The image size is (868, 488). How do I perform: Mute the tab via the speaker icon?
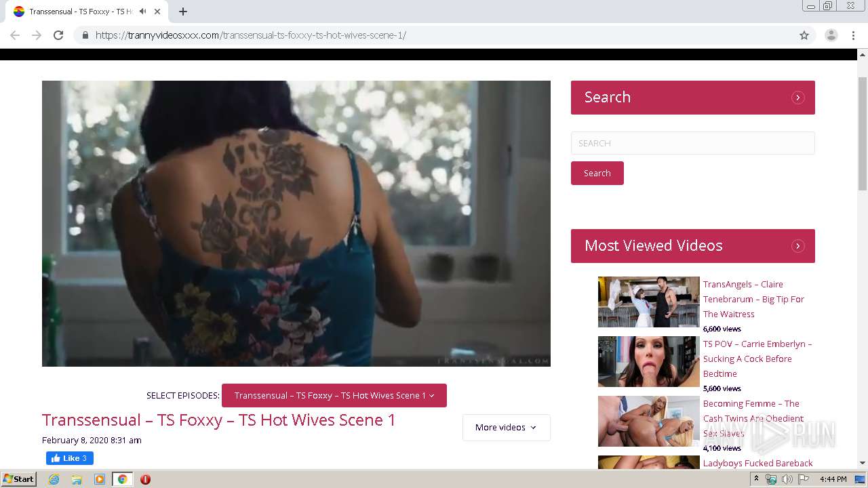coord(142,12)
